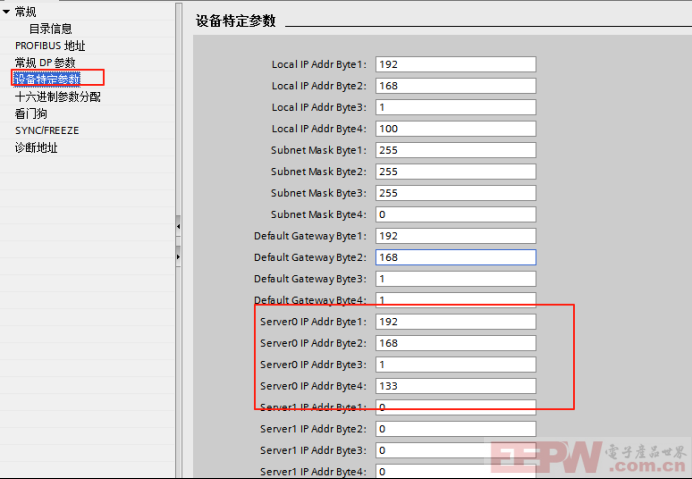This screenshot has width=692, height=479.
Task: Click the Server1 IP Addr Byte2 field
Action: pos(456,429)
